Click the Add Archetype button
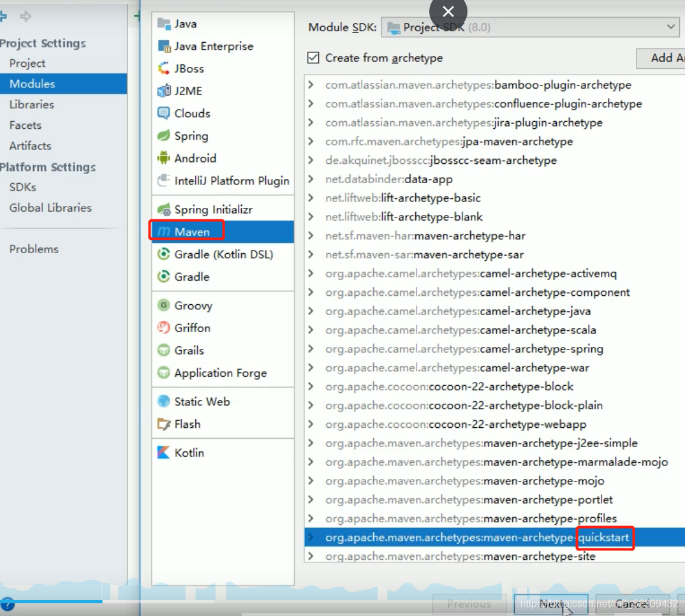This screenshot has height=616, width=685. 661,57
